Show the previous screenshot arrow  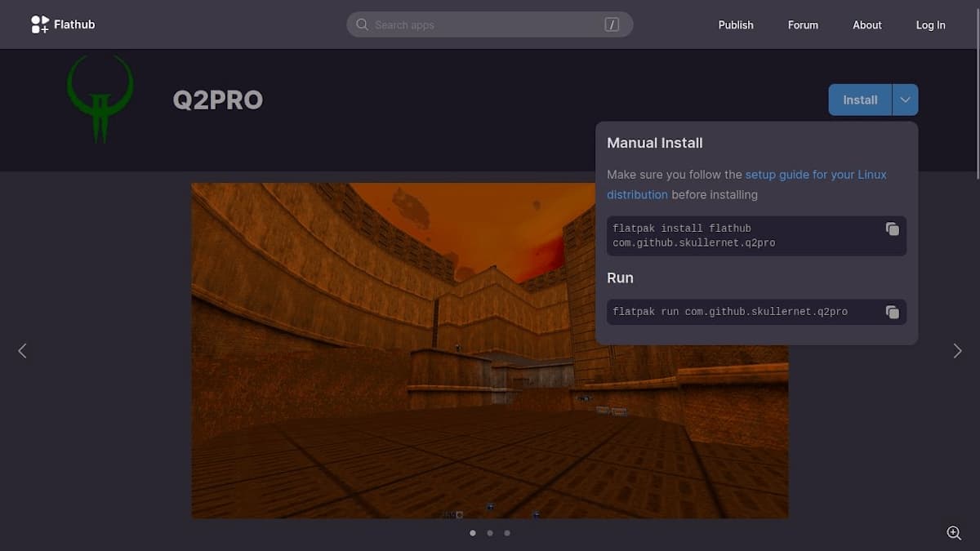click(x=22, y=350)
